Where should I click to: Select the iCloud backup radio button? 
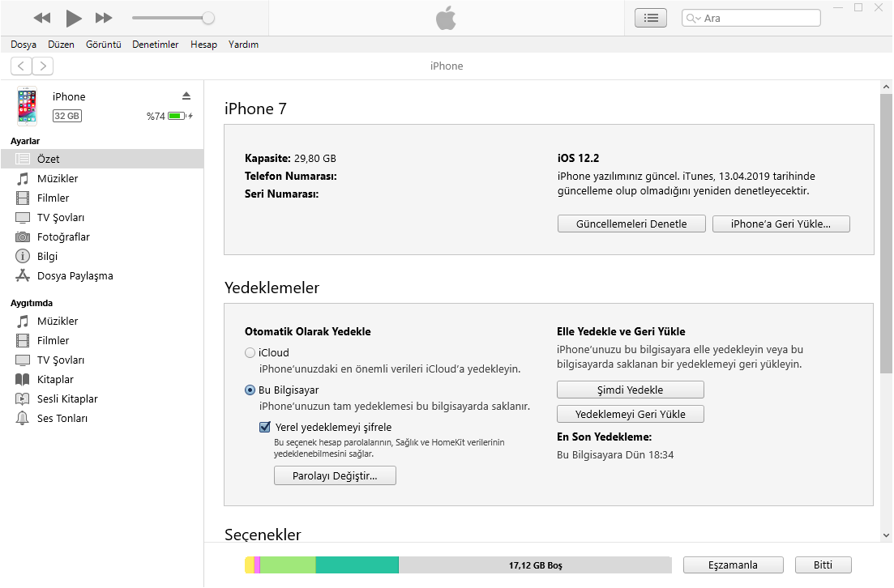(250, 352)
